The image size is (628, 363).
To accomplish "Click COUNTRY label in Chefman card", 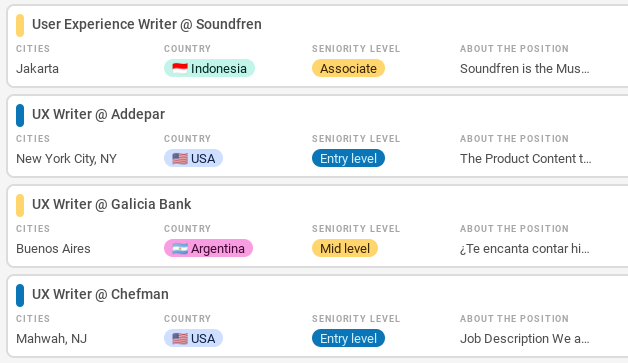I will tap(187, 319).
